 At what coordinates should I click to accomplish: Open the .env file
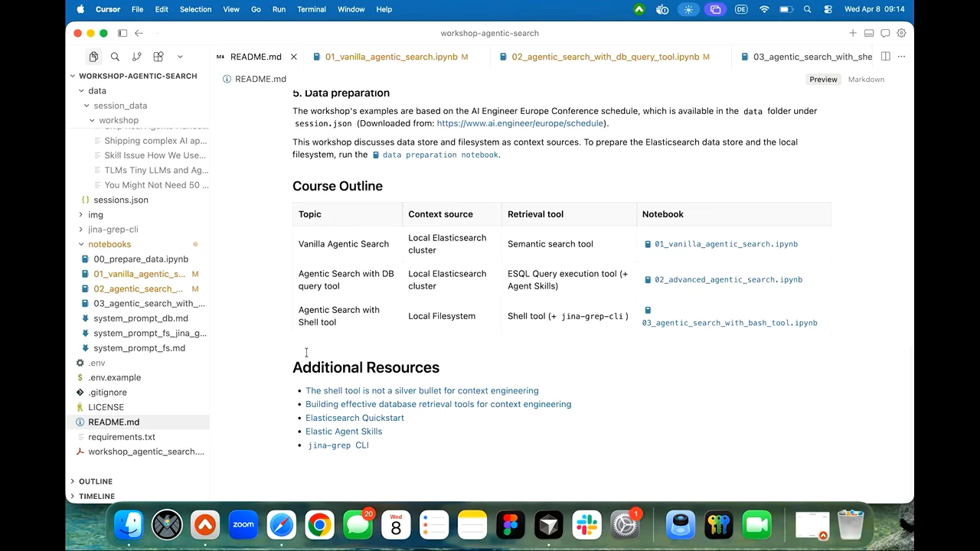pos(96,363)
